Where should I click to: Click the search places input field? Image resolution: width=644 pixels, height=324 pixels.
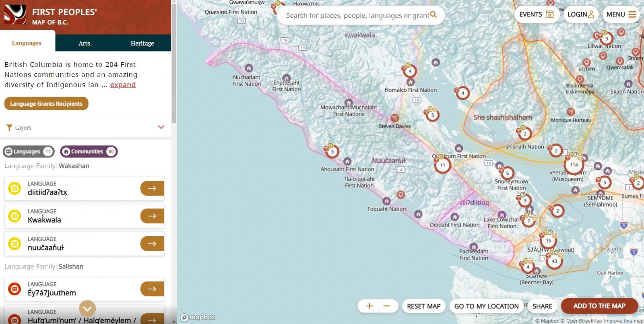(357, 15)
